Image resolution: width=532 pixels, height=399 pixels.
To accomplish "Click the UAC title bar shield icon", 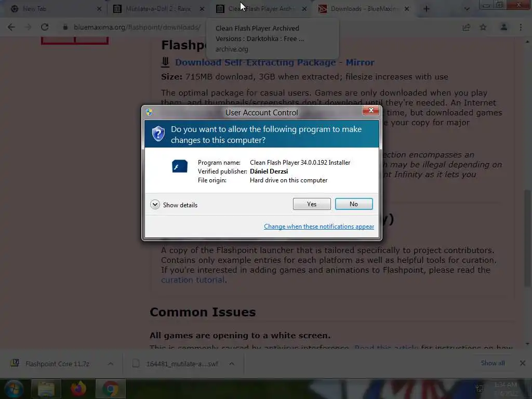I will point(149,112).
